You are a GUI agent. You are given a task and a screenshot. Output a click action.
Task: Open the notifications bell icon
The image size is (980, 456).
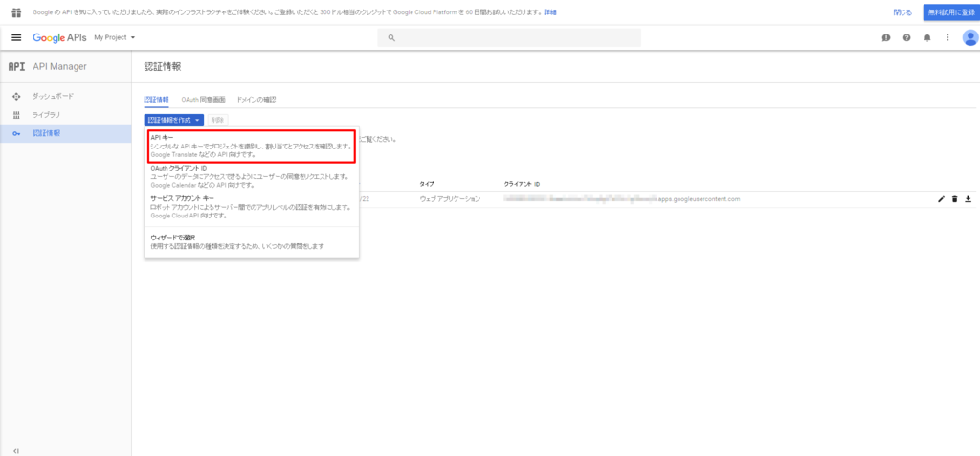[x=927, y=37]
